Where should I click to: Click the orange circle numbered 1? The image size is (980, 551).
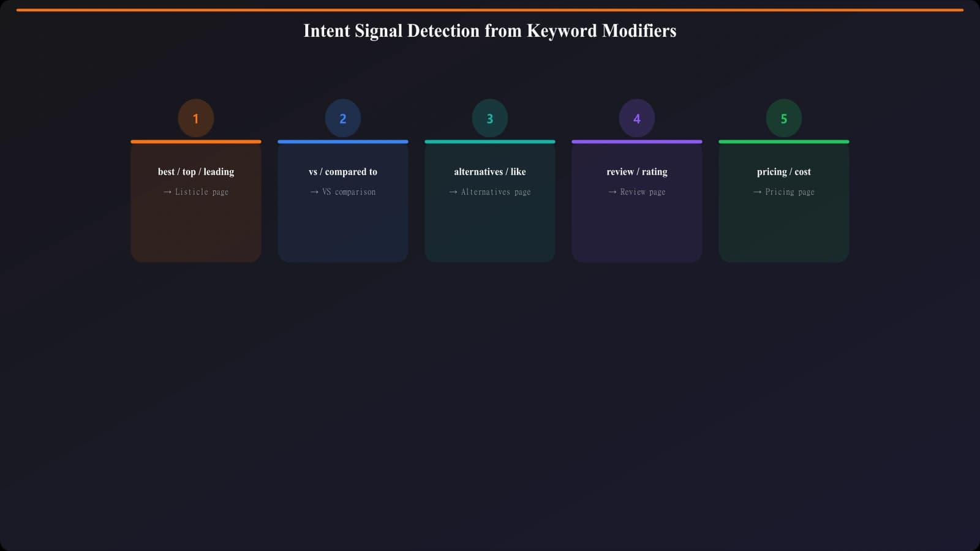pyautogui.click(x=195, y=118)
